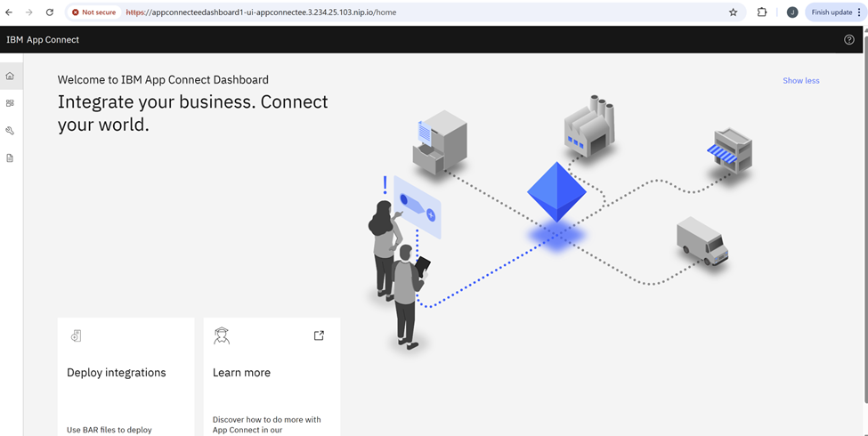Open the Learn more card
The height and width of the screenshot is (436, 868).
pos(272,376)
